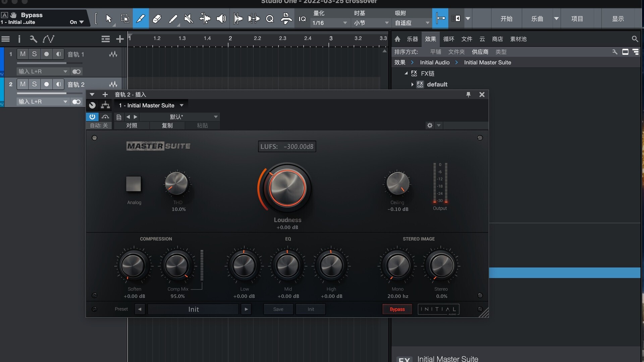Viewport: 644px width, 362px height.
Task: Select the Bend tool
Action: click(x=205, y=19)
